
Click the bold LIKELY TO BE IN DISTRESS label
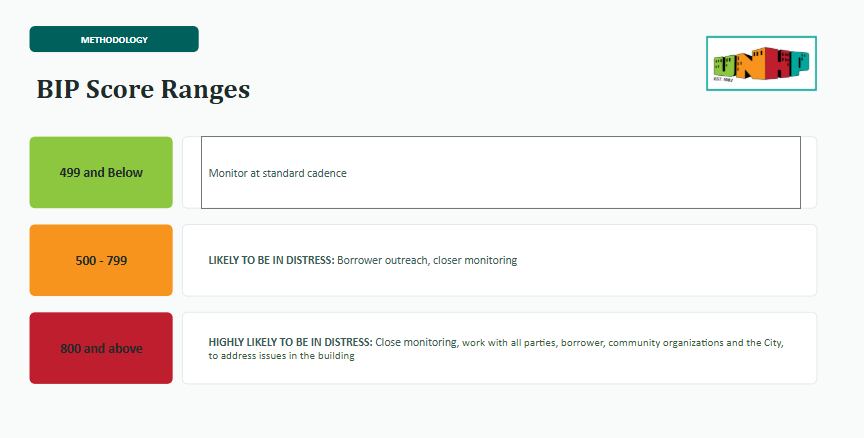272,260
